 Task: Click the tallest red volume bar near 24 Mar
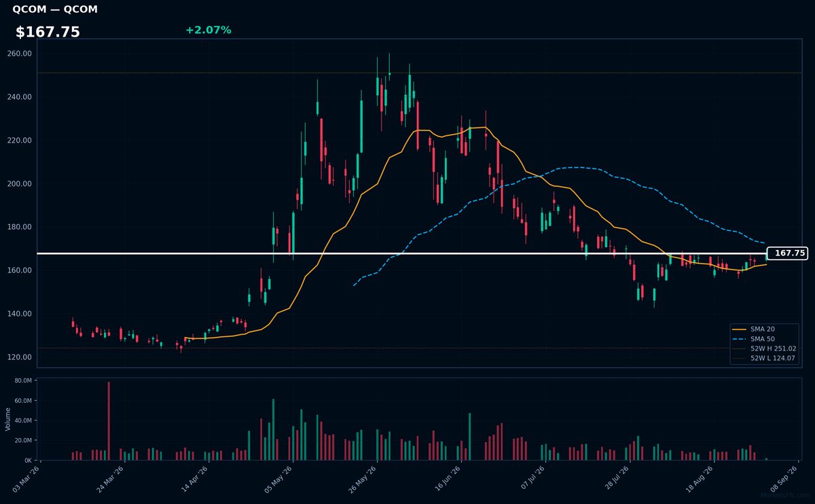click(x=109, y=421)
